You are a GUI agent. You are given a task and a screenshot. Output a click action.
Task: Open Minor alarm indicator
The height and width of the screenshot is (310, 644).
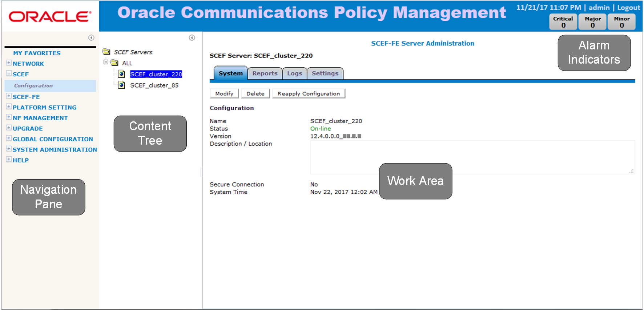[x=622, y=22]
